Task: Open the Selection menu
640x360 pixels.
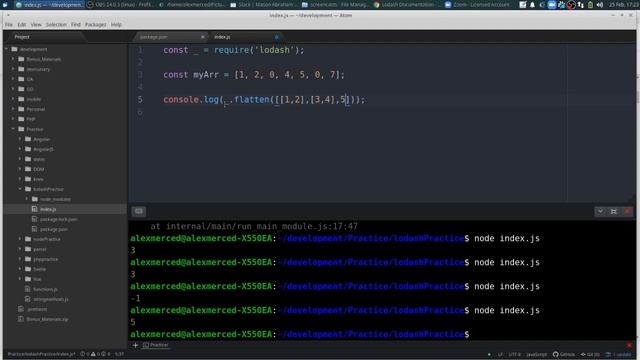Action: (56, 24)
